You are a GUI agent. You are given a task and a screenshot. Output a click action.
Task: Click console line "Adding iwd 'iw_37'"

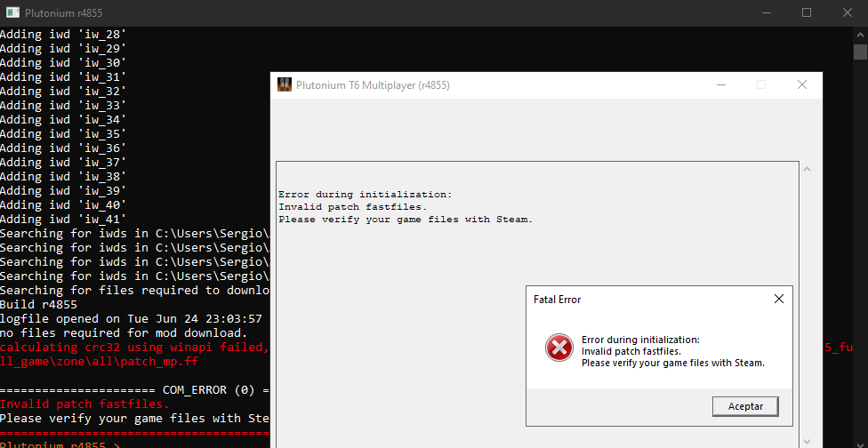(x=63, y=162)
